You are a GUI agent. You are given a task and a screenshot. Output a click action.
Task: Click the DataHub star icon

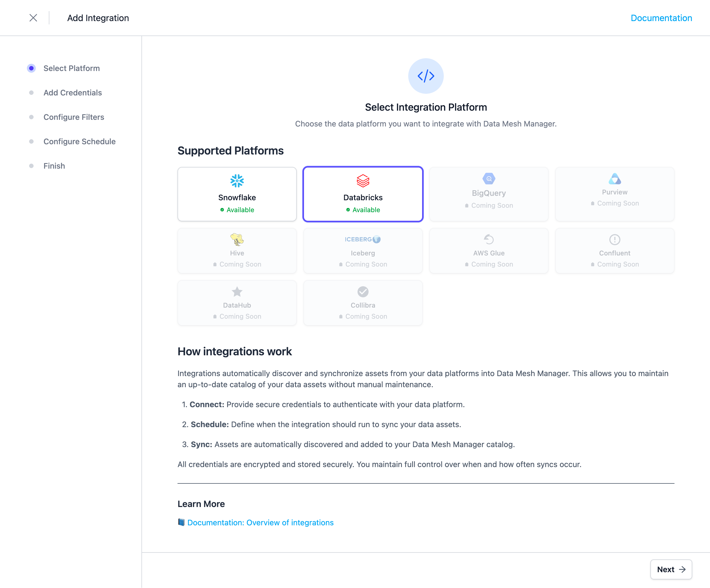(237, 292)
